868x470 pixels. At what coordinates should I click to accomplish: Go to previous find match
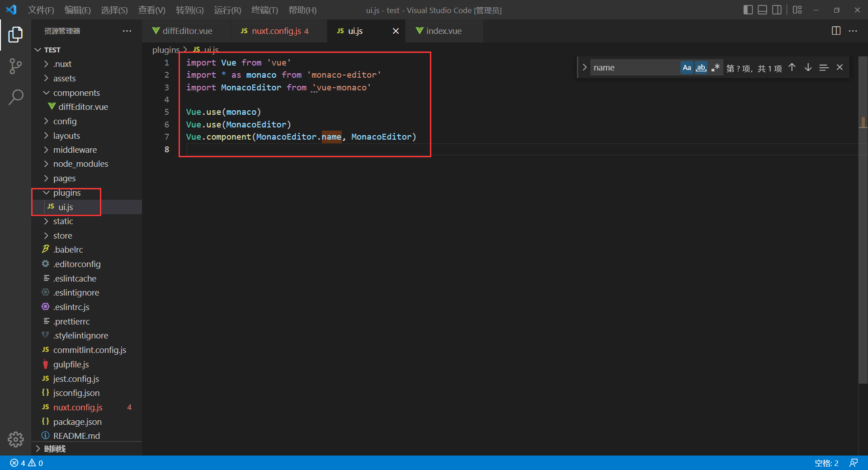tap(792, 68)
